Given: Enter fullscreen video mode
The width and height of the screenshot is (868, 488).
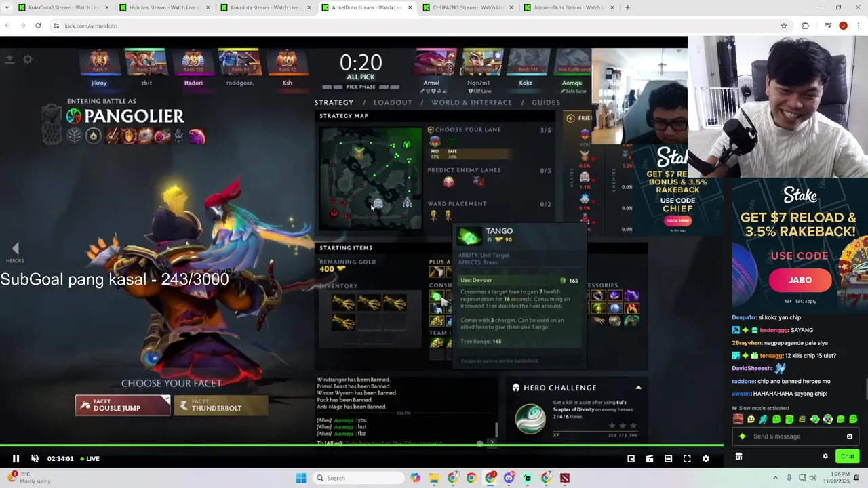Looking at the screenshot, I should (687, 459).
